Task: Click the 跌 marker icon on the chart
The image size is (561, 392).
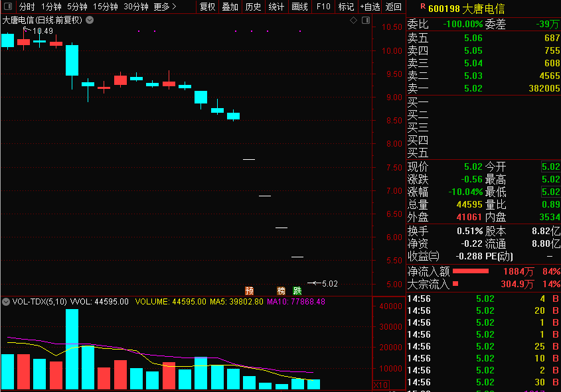Action: click(x=297, y=291)
